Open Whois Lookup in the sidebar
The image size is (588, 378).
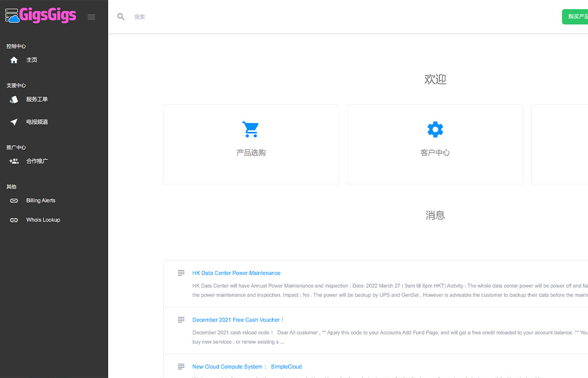click(x=43, y=220)
